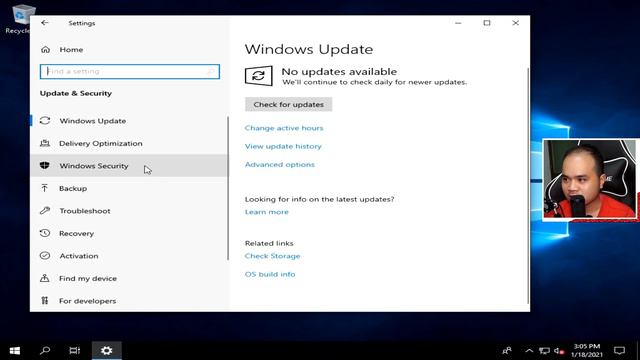Open Backup settings
The height and width of the screenshot is (360, 640).
[129, 188]
